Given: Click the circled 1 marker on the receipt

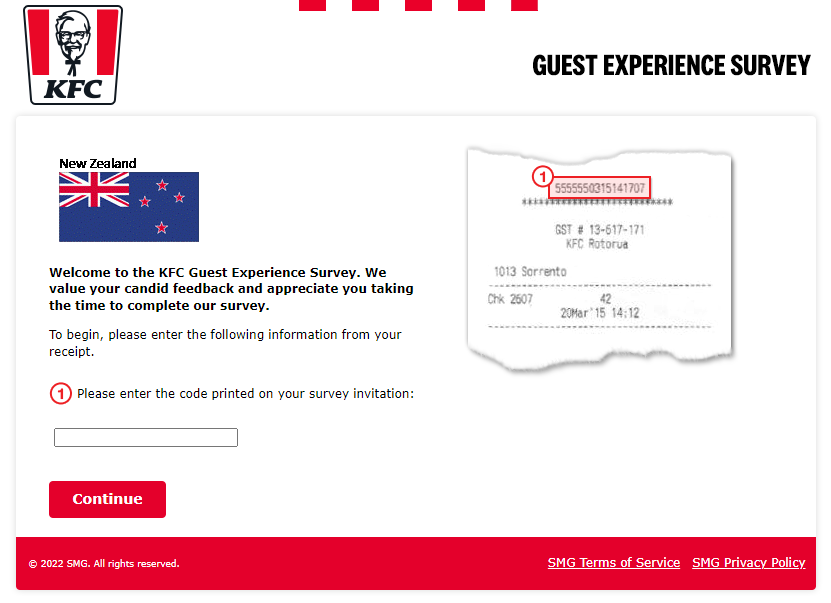Looking at the screenshot, I should [542, 177].
